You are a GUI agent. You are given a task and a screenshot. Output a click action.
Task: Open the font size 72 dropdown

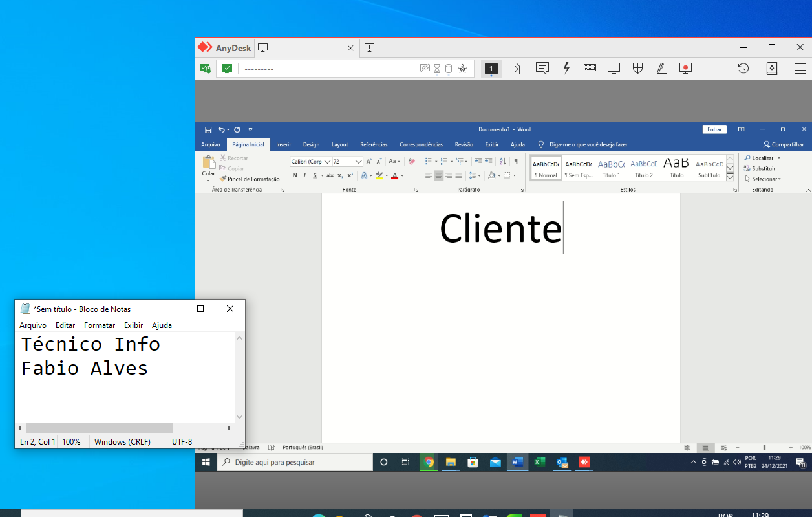tap(359, 162)
